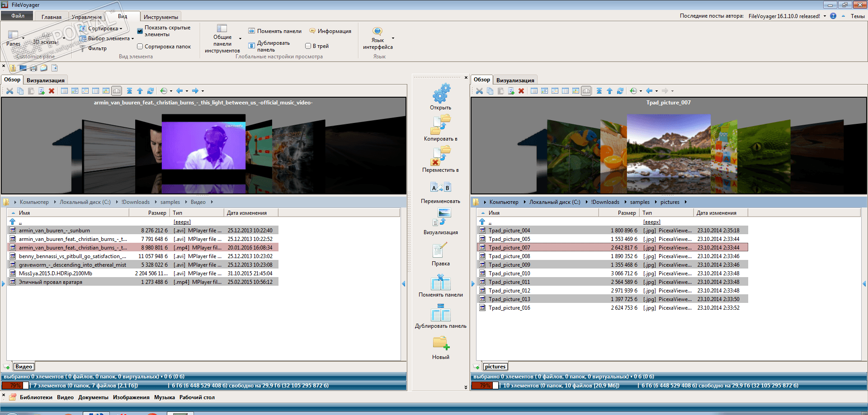Sort right panel by Дата изменения column header
The width and height of the screenshot is (868, 415).
pyautogui.click(x=721, y=213)
